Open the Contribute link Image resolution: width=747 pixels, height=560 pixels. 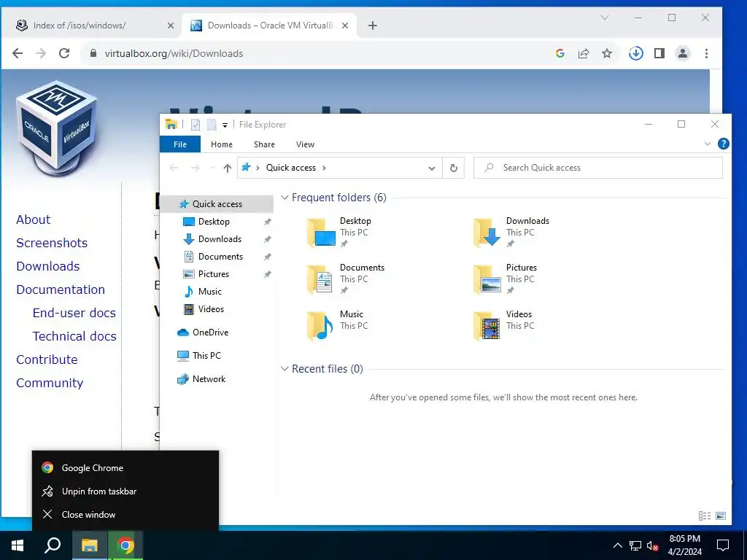(x=47, y=359)
